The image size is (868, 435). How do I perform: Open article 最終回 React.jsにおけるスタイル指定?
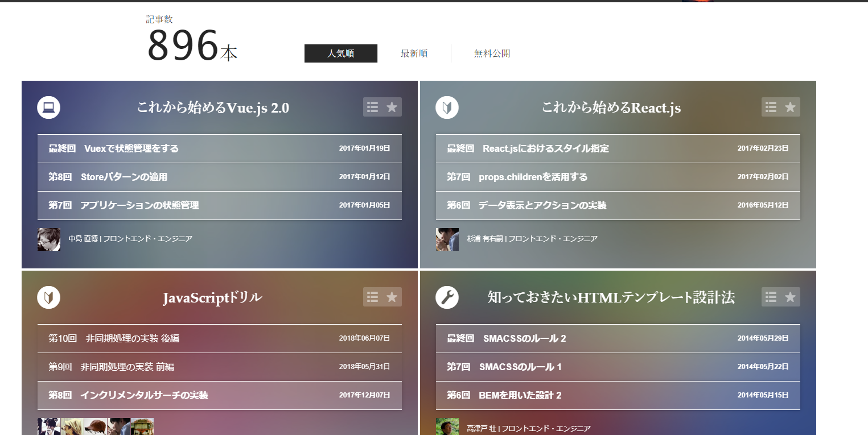(618, 148)
